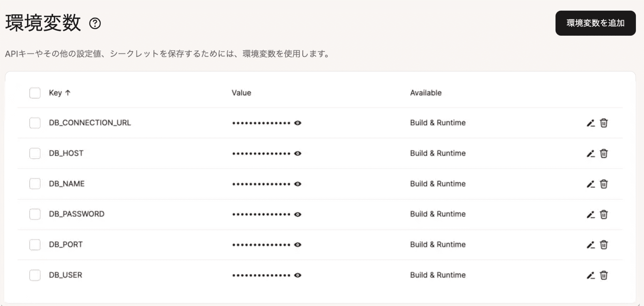Select the DB_USER row checkbox

click(x=35, y=275)
